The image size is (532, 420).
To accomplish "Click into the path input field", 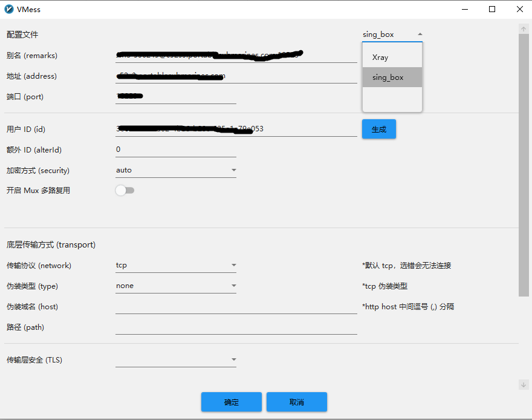I will pos(236,327).
